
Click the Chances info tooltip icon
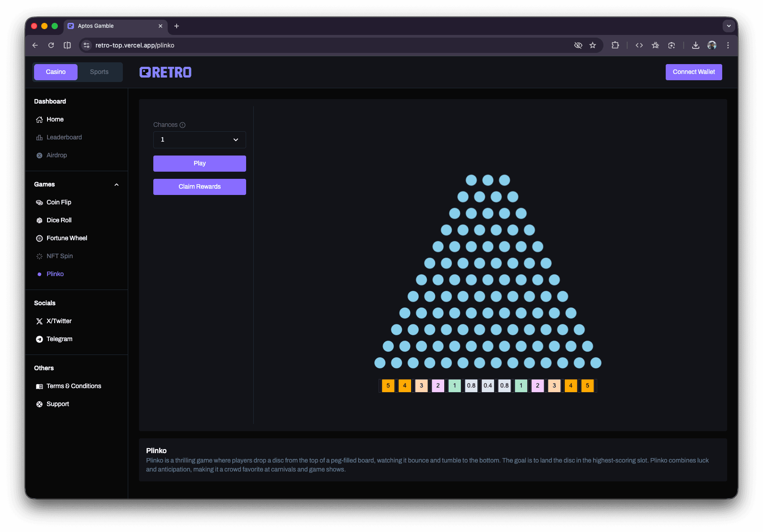pos(182,125)
